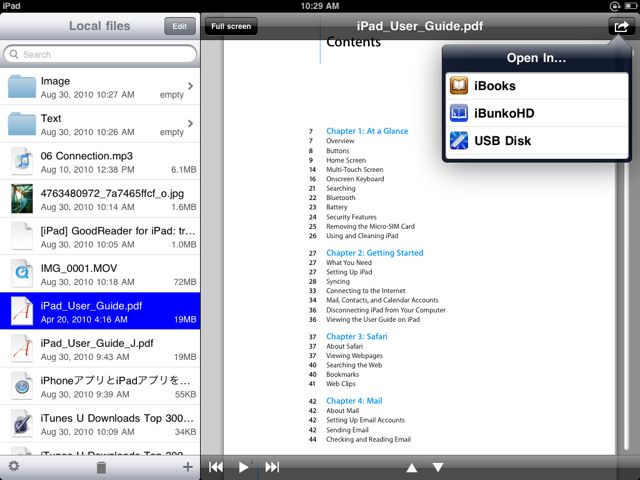Tap the Bookmarks contents entry

point(342,374)
